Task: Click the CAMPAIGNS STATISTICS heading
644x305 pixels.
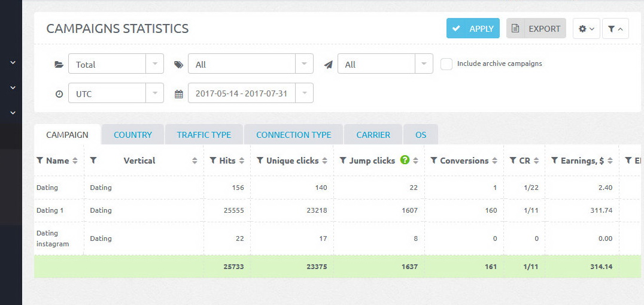Action: 117,29
